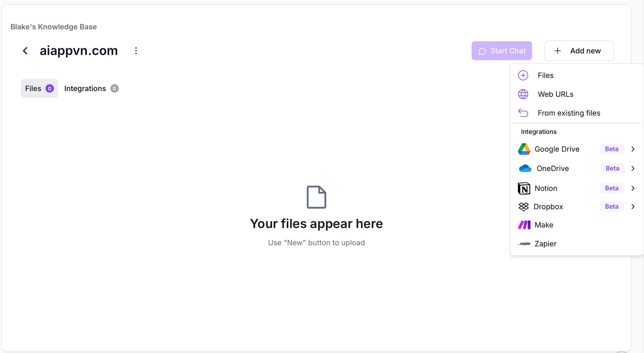Expand the Google Drive submenu chevron
The height and width of the screenshot is (353, 644).
[x=633, y=149]
